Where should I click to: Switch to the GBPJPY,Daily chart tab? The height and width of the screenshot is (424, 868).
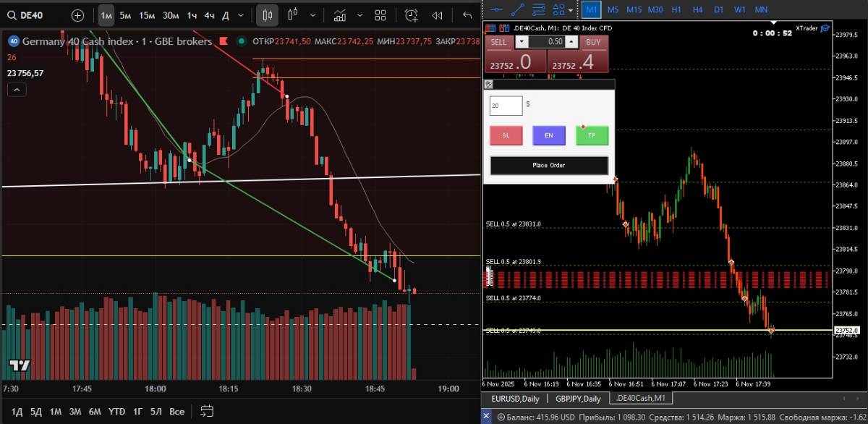(578, 399)
